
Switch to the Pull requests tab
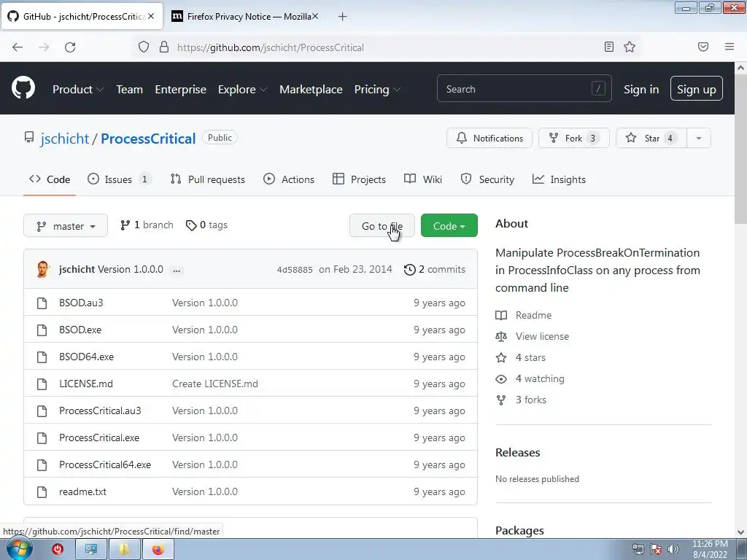pyautogui.click(x=208, y=179)
